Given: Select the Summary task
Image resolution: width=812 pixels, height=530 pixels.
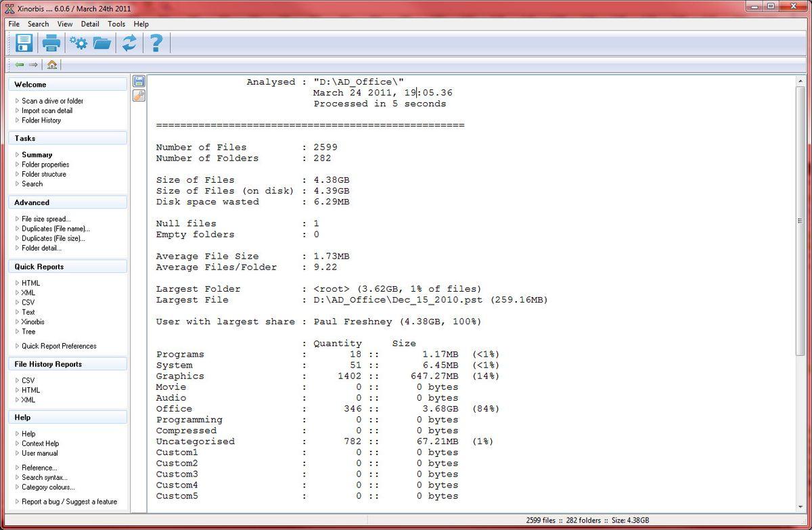Looking at the screenshot, I should point(37,155).
